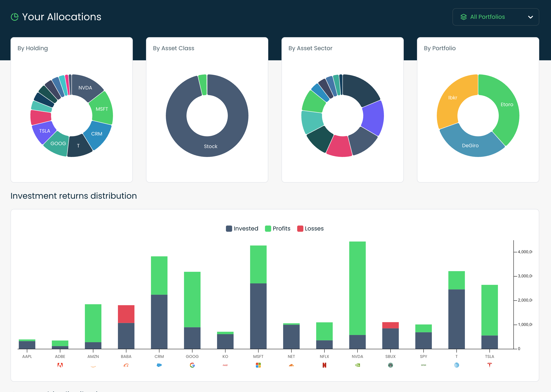
Task: Click the Starbucks logo under SBUX
Action: click(x=391, y=365)
